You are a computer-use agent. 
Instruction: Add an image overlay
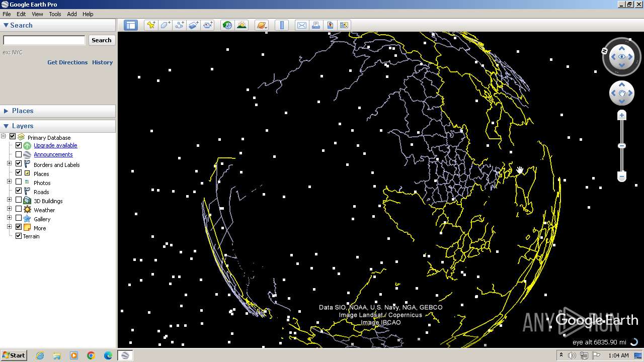click(x=194, y=25)
